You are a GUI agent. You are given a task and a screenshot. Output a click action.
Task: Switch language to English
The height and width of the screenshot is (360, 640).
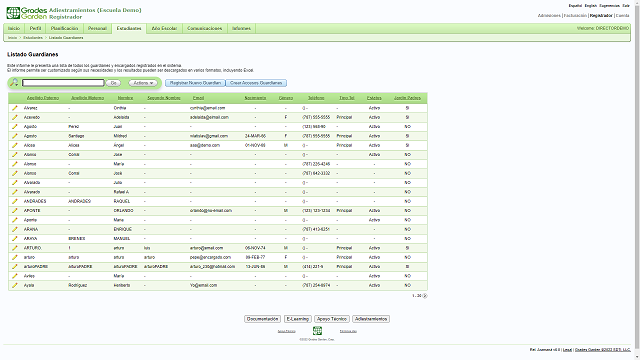591,6
